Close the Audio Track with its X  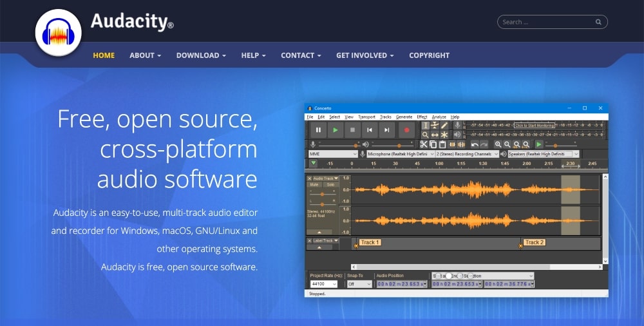pyautogui.click(x=310, y=178)
